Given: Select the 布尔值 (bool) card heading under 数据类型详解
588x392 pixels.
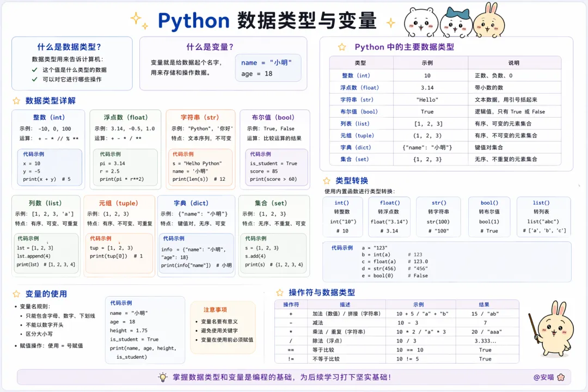Looking at the screenshot, I should [273, 118].
